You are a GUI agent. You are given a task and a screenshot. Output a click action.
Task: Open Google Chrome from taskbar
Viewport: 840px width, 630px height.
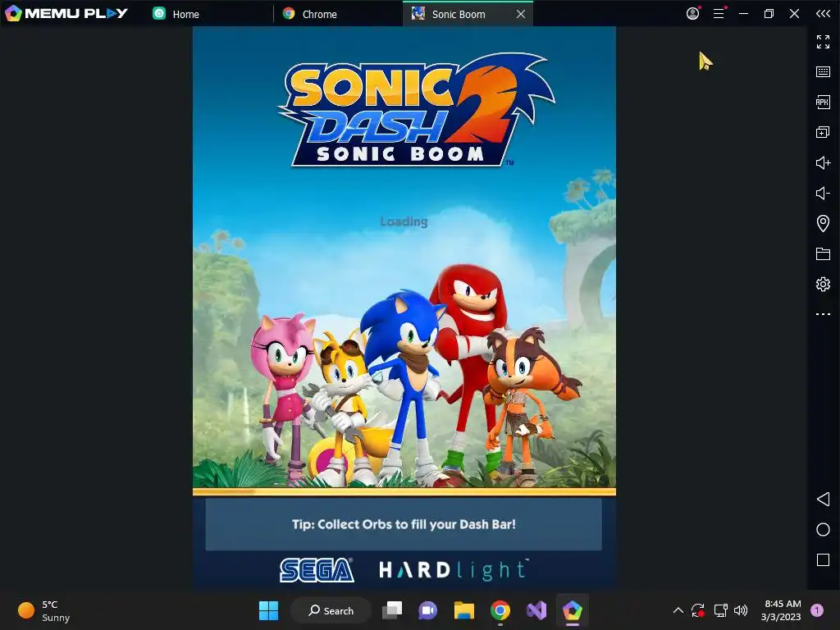[500, 610]
